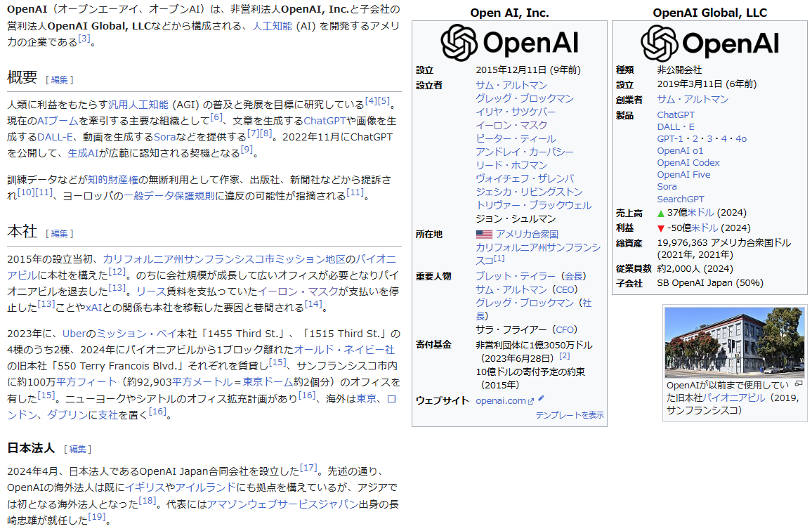812x531 pixels.
Task: Open the パイオニアビル link in the photo caption
Action: pos(734,398)
